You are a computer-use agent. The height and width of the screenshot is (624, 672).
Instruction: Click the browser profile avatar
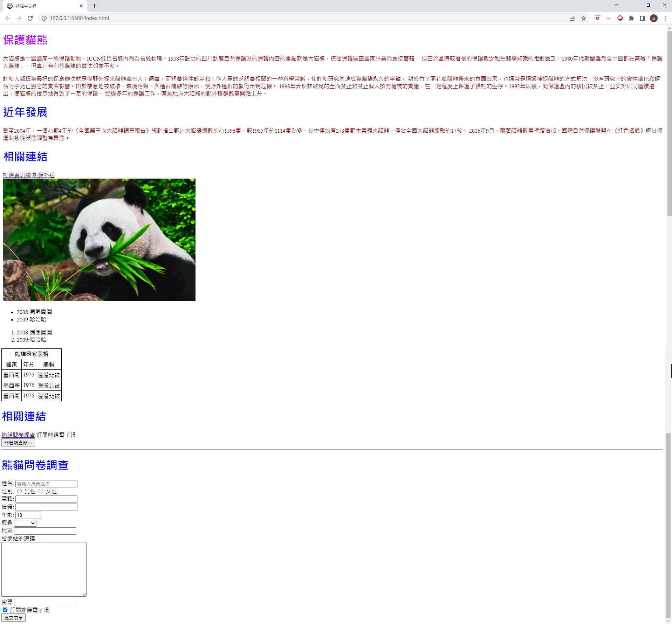pyautogui.click(x=654, y=18)
